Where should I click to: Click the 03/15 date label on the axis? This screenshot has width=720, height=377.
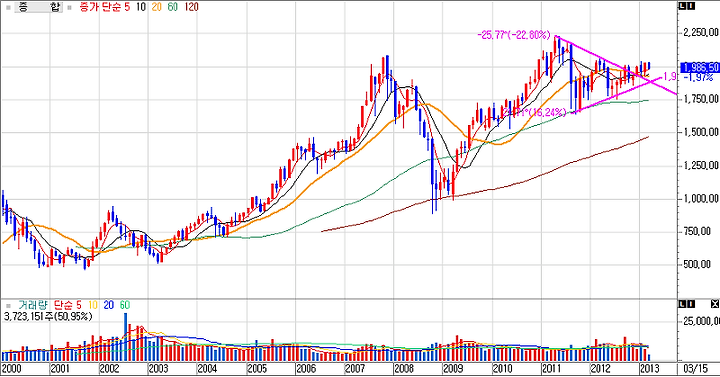tap(696, 369)
